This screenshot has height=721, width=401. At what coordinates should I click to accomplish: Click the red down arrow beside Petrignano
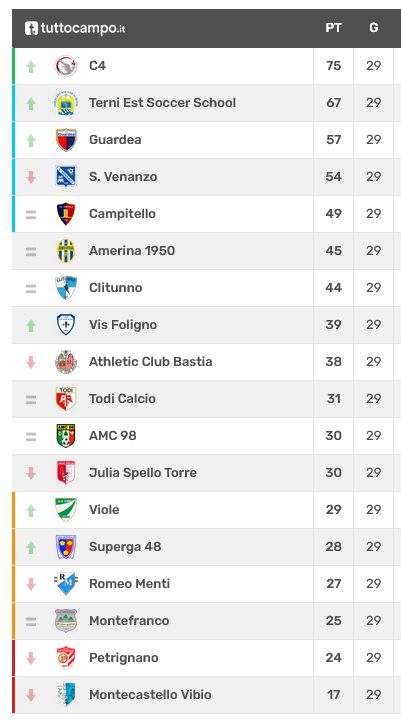tap(31, 658)
